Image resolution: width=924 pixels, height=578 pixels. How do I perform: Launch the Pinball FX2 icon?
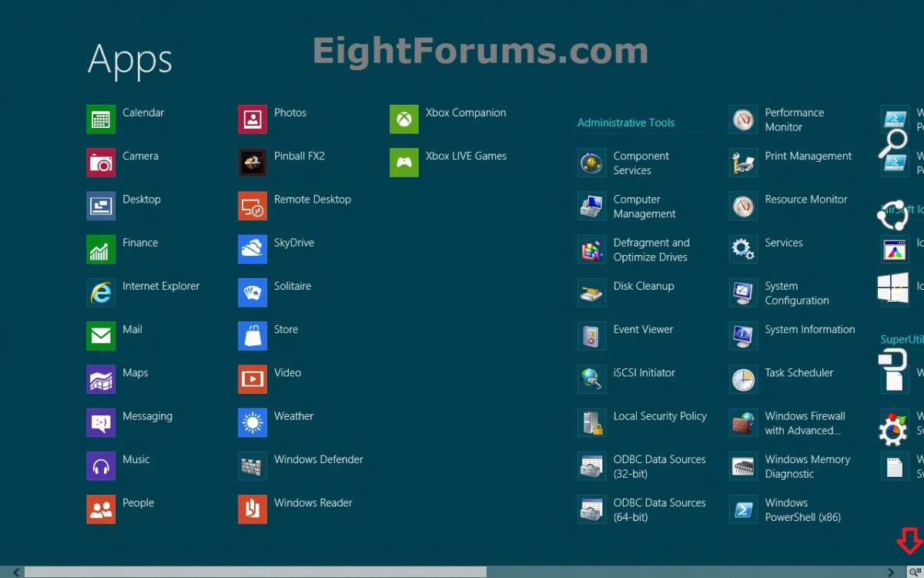click(x=253, y=163)
